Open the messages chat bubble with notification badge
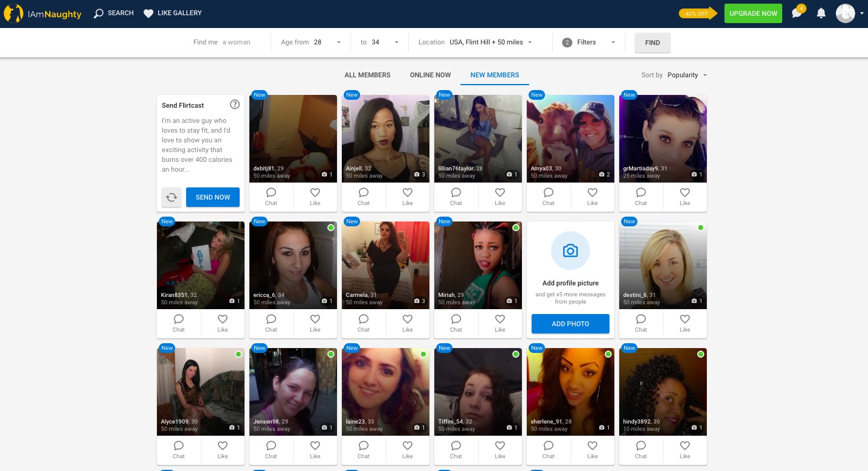The width and height of the screenshot is (868, 471). [797, 13]
